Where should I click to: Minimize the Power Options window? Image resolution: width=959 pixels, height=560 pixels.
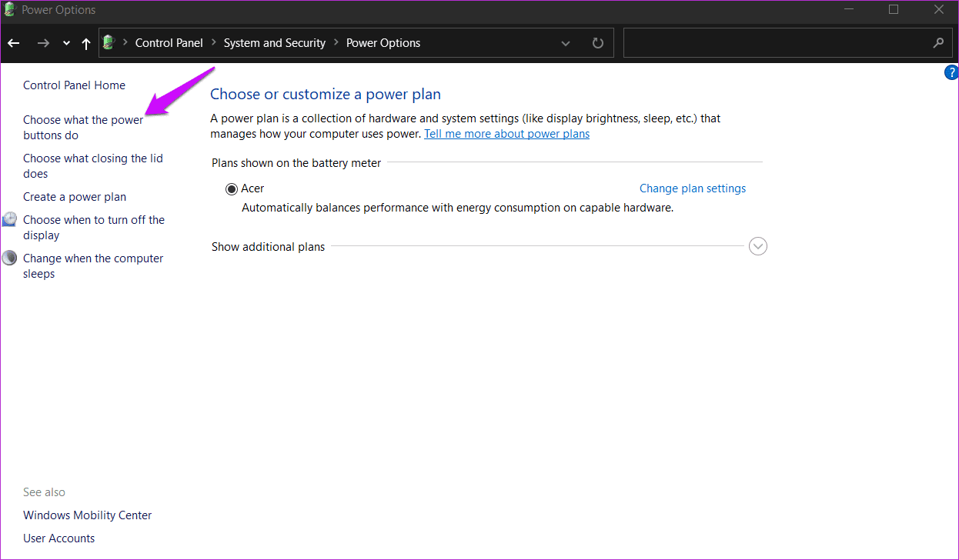(849, 10)
